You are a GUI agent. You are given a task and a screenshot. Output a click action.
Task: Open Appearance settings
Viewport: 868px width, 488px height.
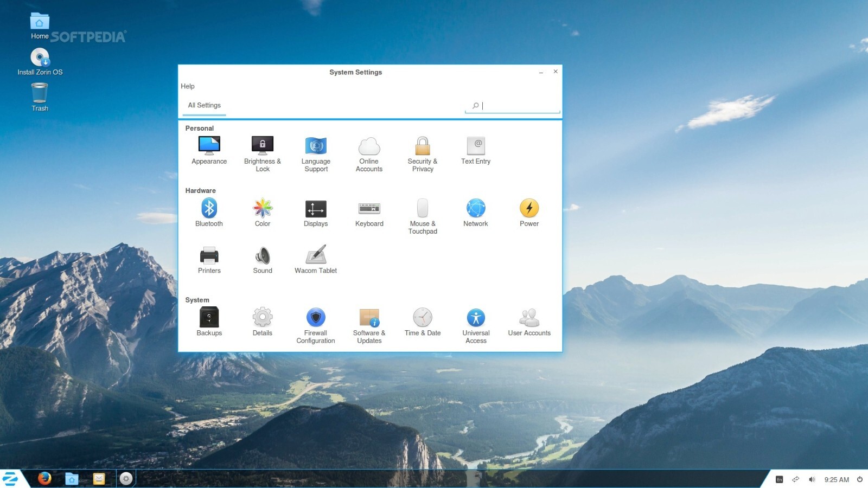pyautogui.click(x=209, y=150)
